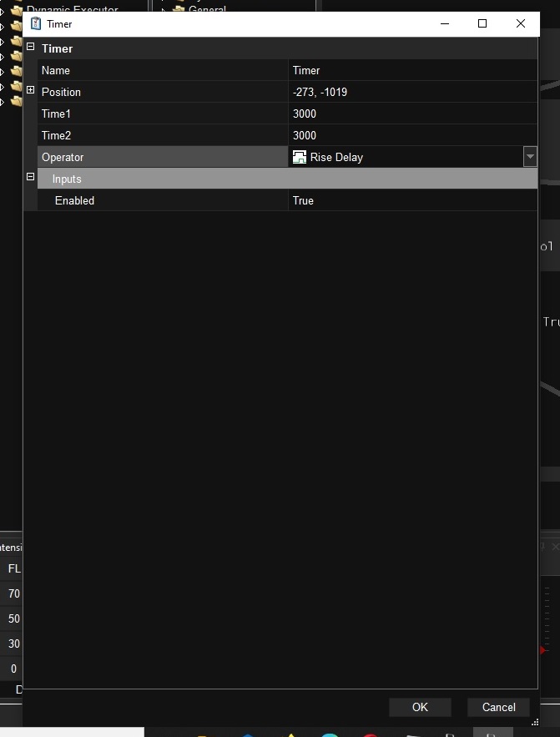This screenshot has width=560, height=737.
Task: Expand the Dynamic Executor tree arrow
Action: [3, 10]
